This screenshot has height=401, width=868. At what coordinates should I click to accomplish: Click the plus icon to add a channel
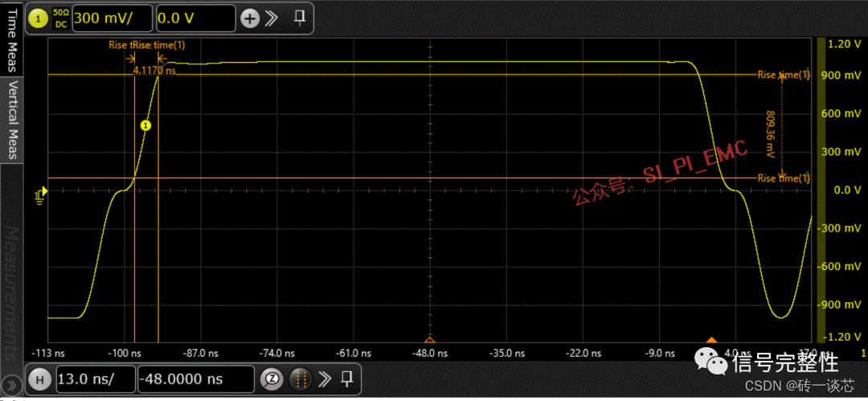pyautogui.click(x=250, y=18)
